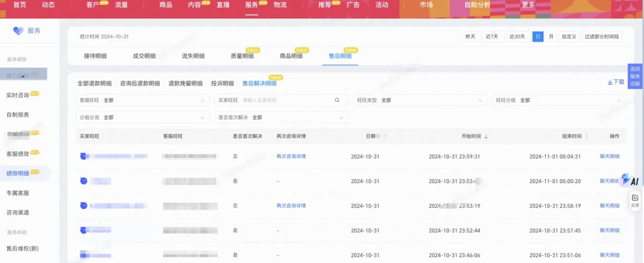Open 动态 in top navigation
Viewport: 644px width, 263px height.
(x=48, y=5)
